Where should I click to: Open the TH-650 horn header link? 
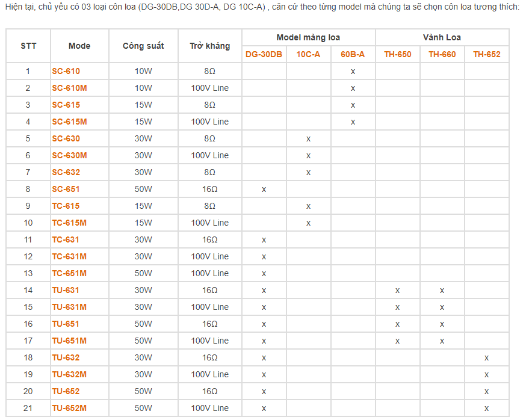tap(397, 54)
